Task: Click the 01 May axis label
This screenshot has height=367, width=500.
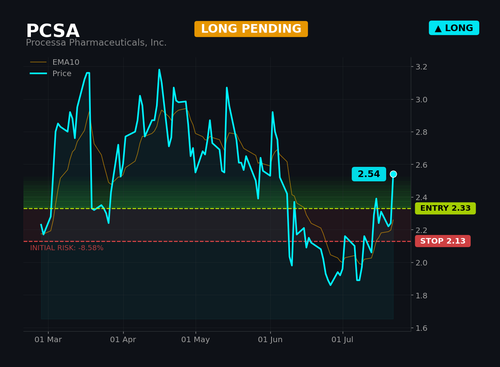Action: (x=195, y=340)
